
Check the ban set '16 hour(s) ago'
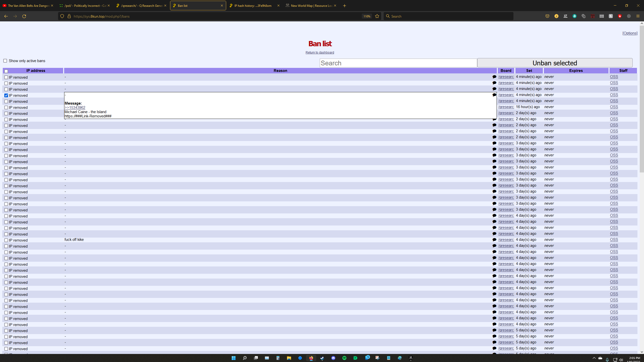tap(6, 108)
